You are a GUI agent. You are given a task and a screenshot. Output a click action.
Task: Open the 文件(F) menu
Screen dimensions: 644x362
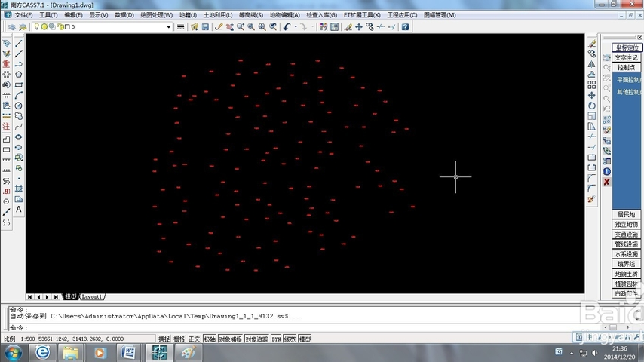23,15
